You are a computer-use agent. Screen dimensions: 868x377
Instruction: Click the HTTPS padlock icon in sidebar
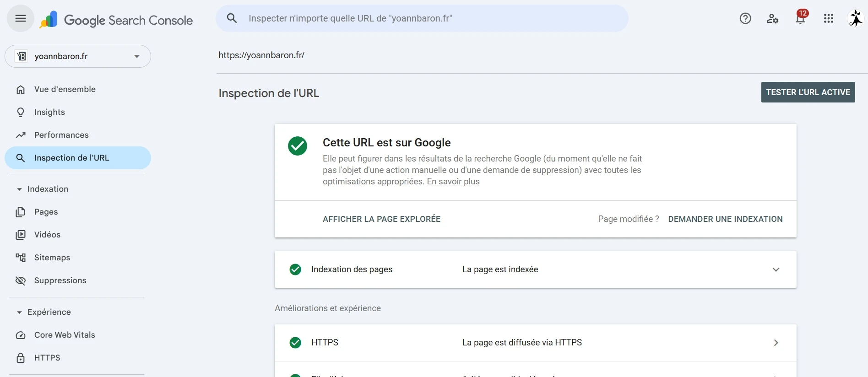pyautogui.click(x=21, y=358)
